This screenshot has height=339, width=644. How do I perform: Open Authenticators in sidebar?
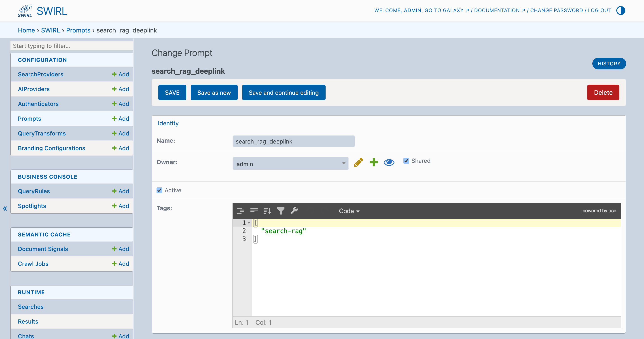tap(38, 104)
